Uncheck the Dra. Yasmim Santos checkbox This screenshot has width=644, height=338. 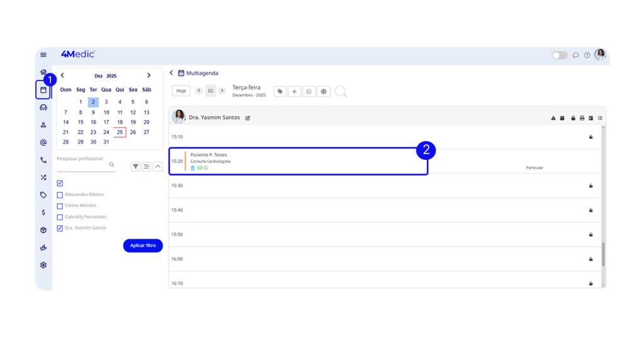tap(60, 228)
